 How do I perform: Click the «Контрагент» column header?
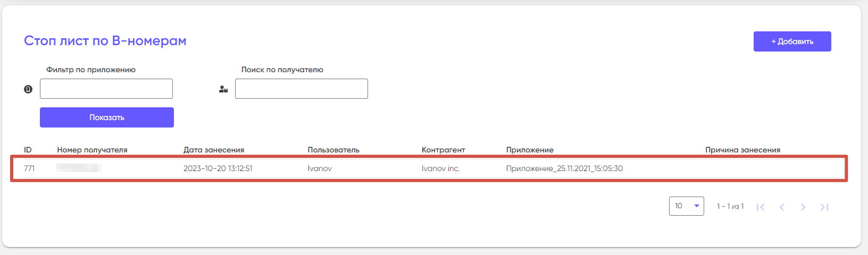(x=443, y=150)
